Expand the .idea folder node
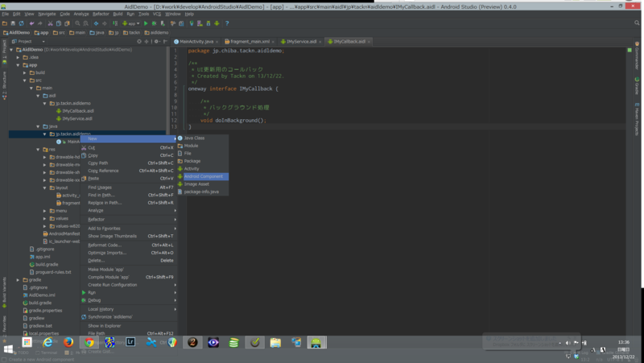 pos(18,57)
